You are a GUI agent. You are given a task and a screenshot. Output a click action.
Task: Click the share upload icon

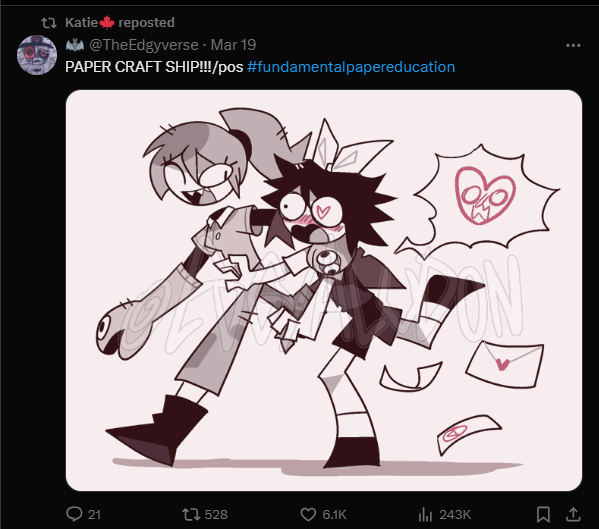(573, 514)
